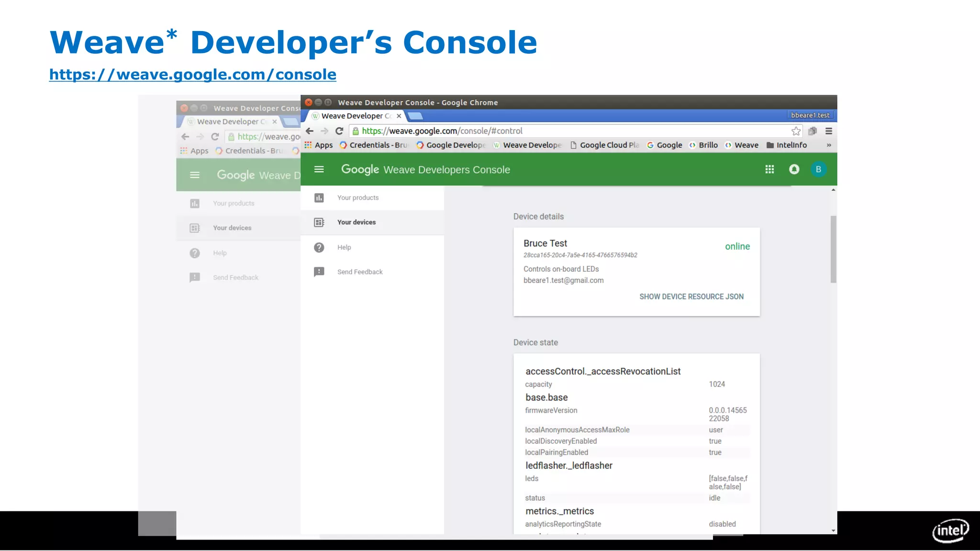Viewport: 980px width, 551px height.
Task: Click the Send Feedback icon in front sidebar
Action: 319,272
